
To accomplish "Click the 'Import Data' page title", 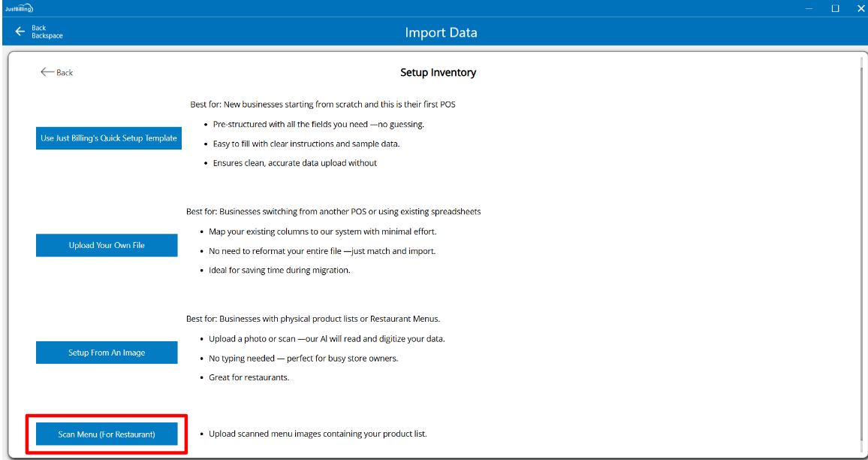I will 441,32.
